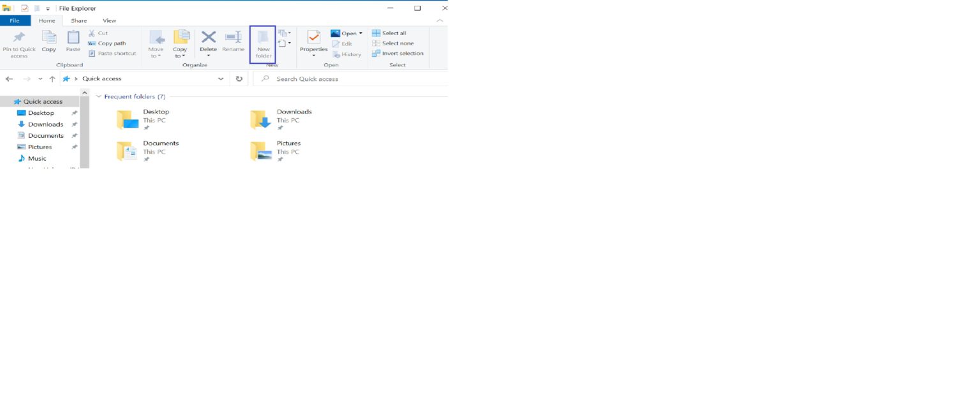
Task: Open file Properties from the ribbon
Action: coord(313,42)
